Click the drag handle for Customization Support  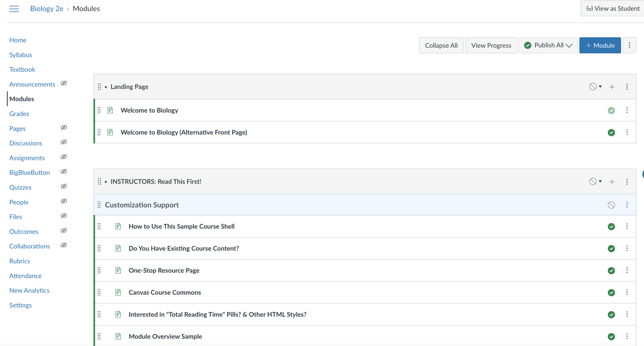pos(99,205)
